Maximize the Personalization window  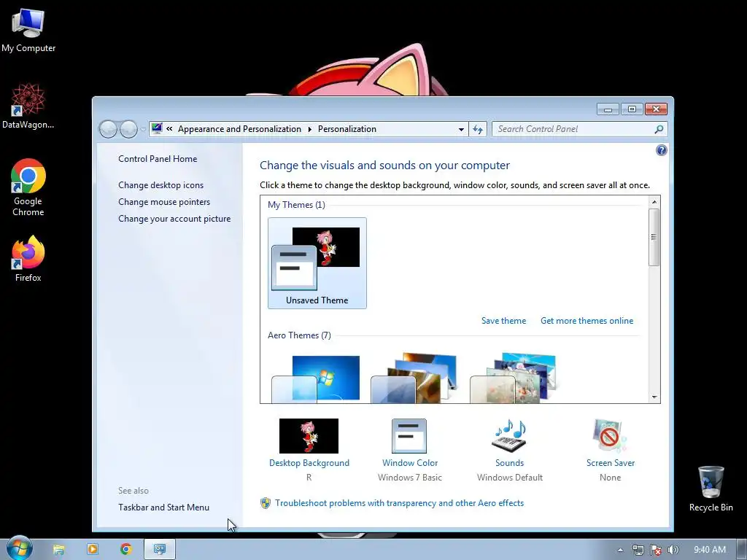tap(632, 109)
